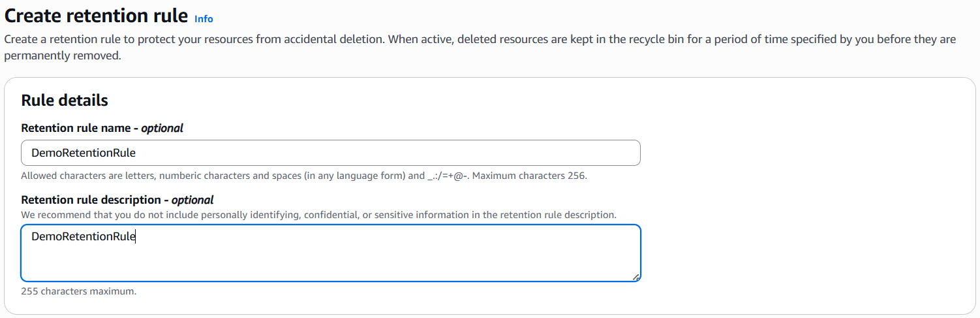Screen dimensions: 980x318
Task: Click DemoRetentionRule text in the name field
Action: coord(84,153)
